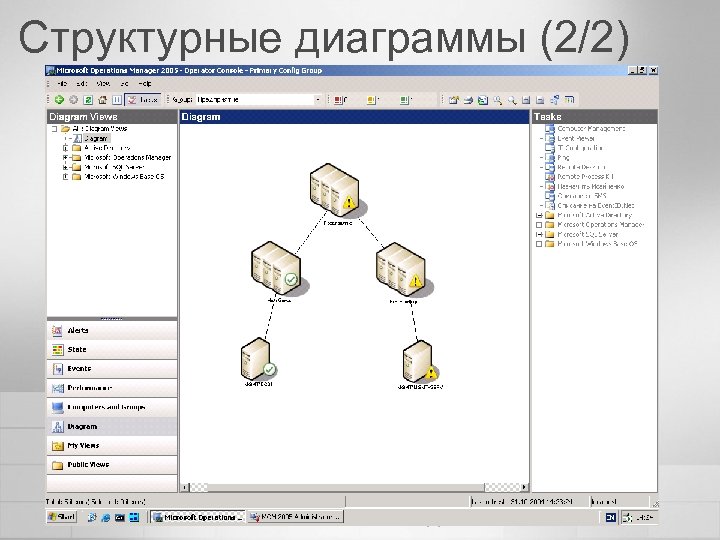This screenshot has height=540, width=720.
Task: Run the Event Viewer task
Action: point(576,138)
